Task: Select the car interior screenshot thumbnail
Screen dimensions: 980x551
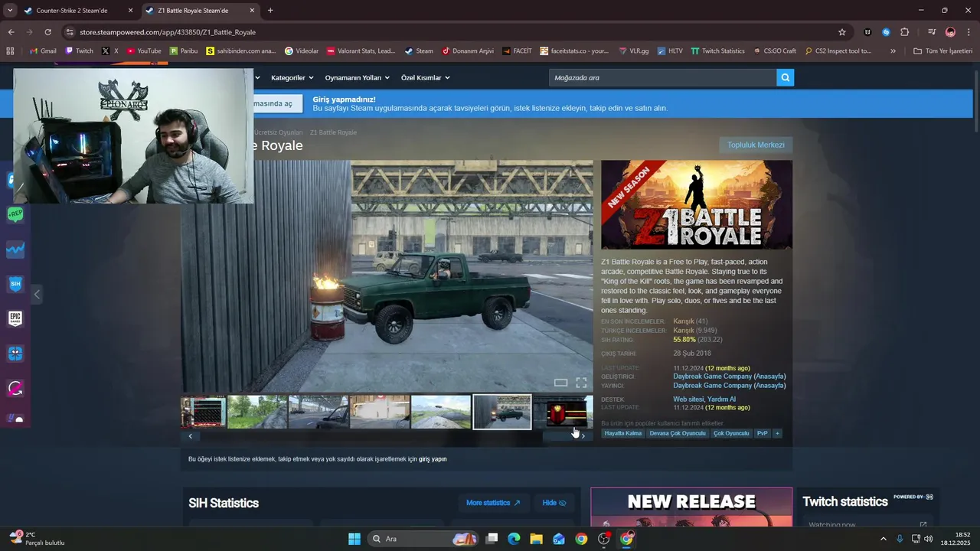Action: (x=318, y=412)
